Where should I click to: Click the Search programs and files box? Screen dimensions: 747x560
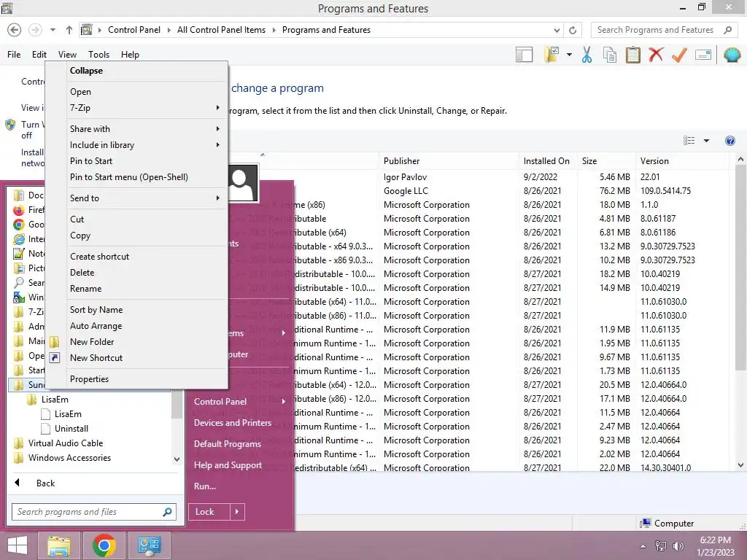pos(94,512)
